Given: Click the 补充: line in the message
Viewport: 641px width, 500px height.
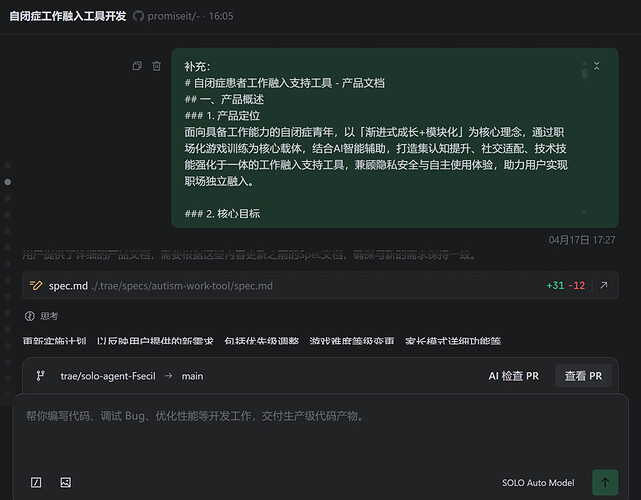Looking at the screenshot, I should click(197, 66).
